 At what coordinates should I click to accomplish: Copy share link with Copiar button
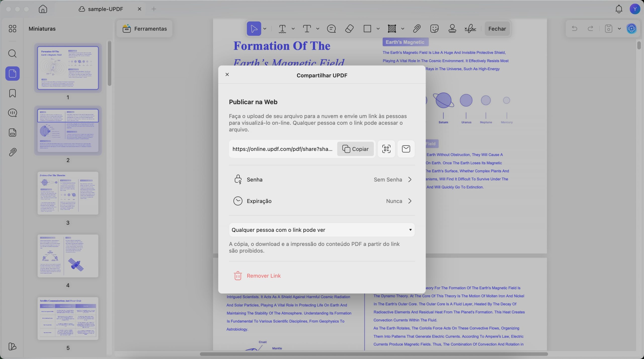pos(355,149)
